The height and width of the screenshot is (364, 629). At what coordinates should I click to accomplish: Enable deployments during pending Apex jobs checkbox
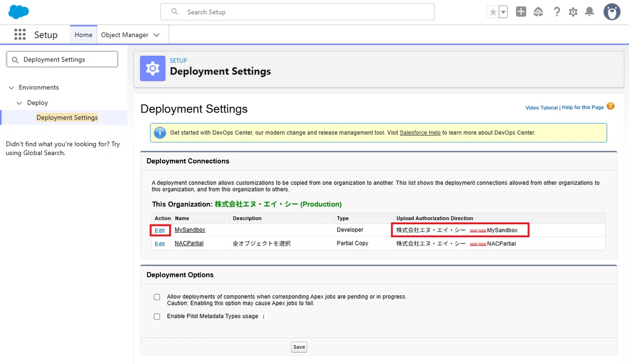pyautogui.click(x=157, y=297)
